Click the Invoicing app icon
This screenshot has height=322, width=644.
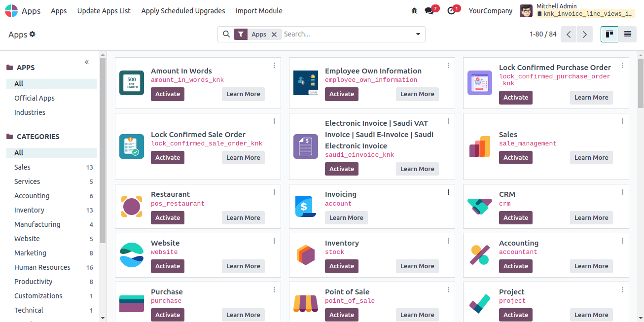(306, 207)
